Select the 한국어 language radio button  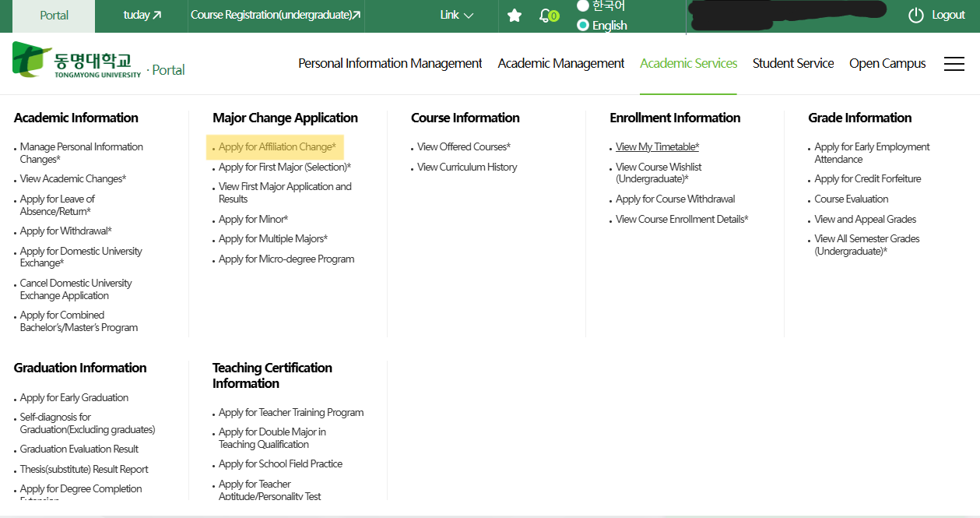pos(583,5)
